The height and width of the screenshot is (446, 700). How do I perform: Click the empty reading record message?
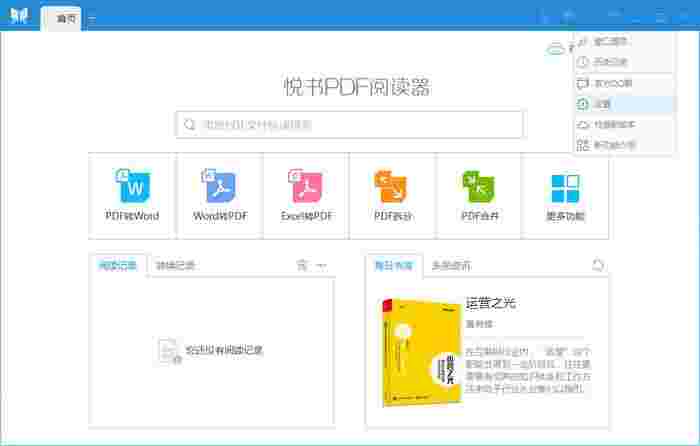[x=224, y=350]
